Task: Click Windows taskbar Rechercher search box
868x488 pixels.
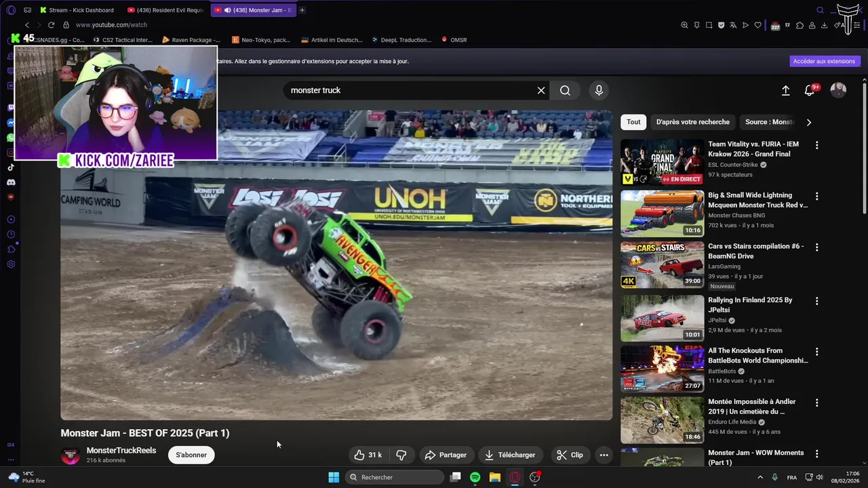Action: coord(395,477)
